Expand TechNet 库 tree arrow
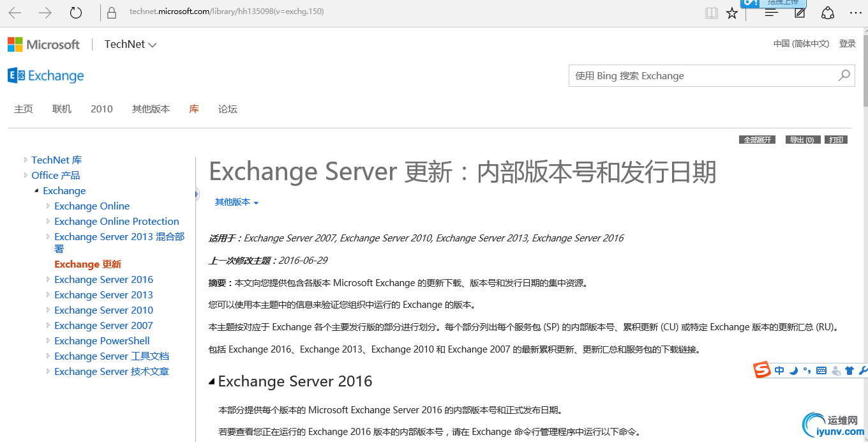This screenshot has width=868, height=442. (x=26, y=160)
